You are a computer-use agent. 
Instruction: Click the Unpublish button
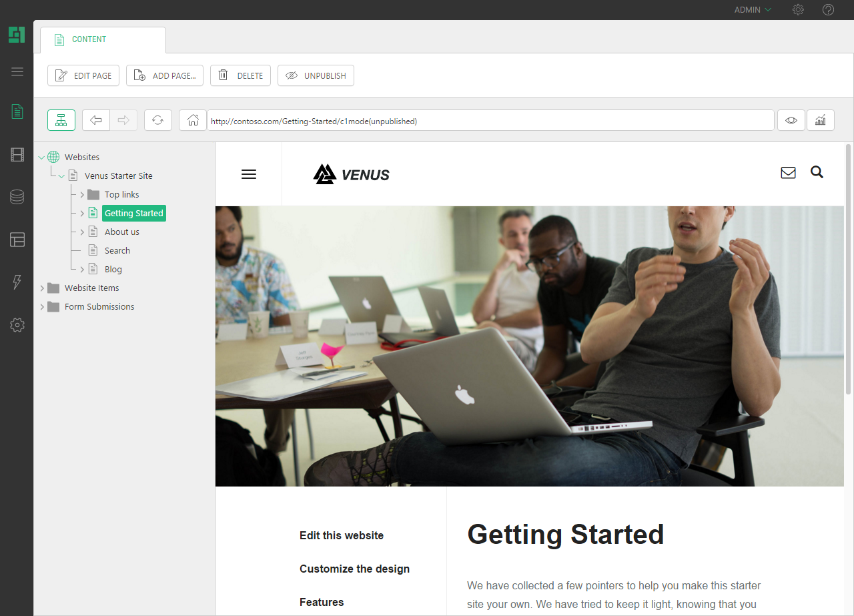(x=316, y=76)
